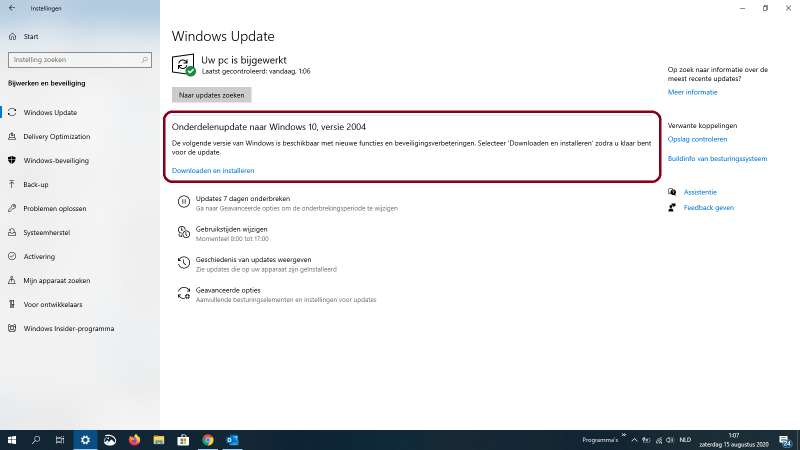Open File Explorer from taskbar
This screenshot has width=800, height=450.
click(159, 440)
